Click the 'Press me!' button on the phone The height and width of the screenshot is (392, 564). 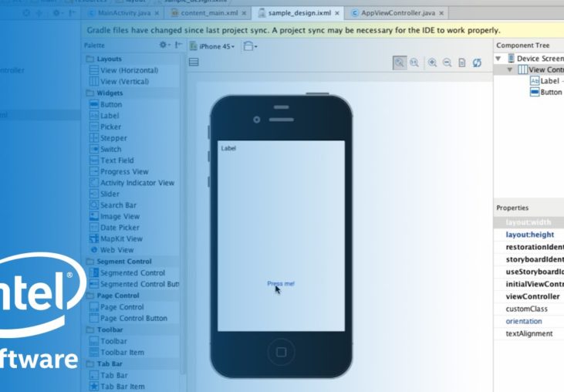click(x=280, y=284)
